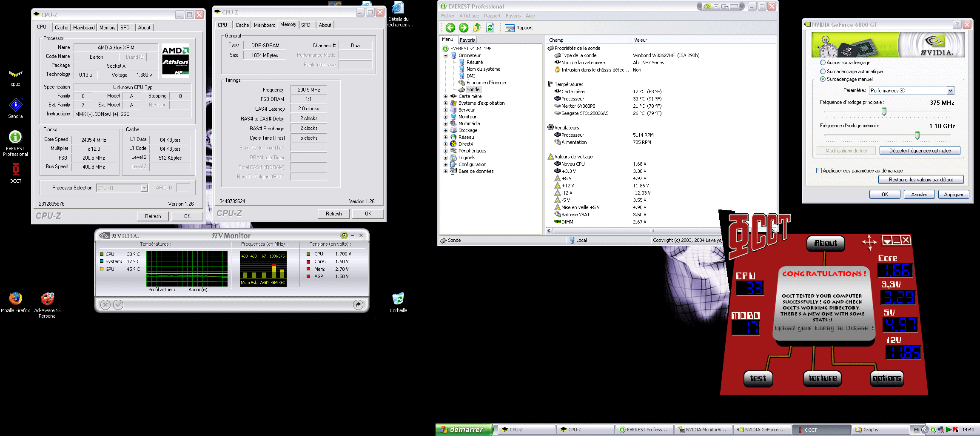
Task: Switch to Cache tab in left CPU-Z
Action: (x=61, y=28)
